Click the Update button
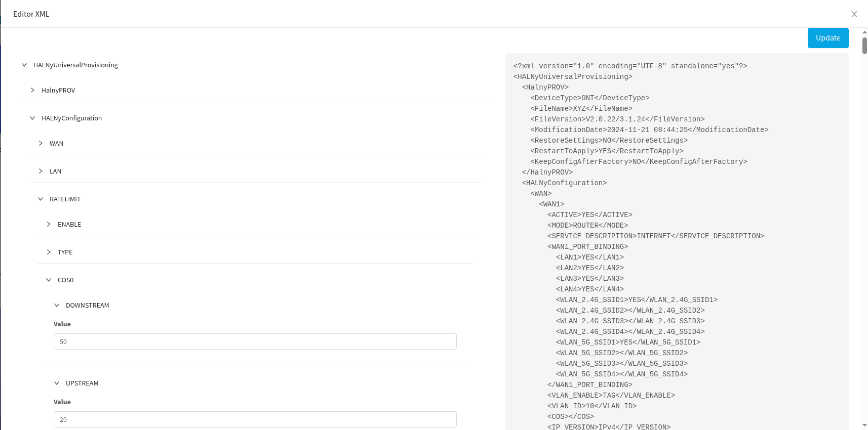 [827, 38]
